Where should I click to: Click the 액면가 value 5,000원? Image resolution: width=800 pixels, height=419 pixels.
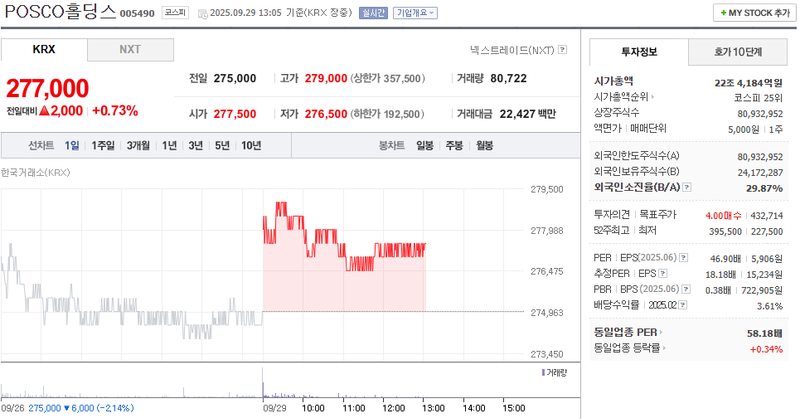[744, 130]
